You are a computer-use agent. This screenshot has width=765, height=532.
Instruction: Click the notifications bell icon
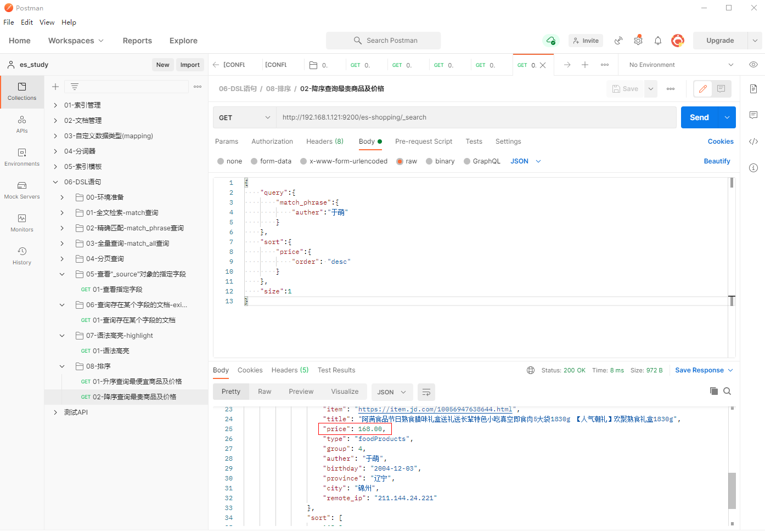click(x=658, y=41)
